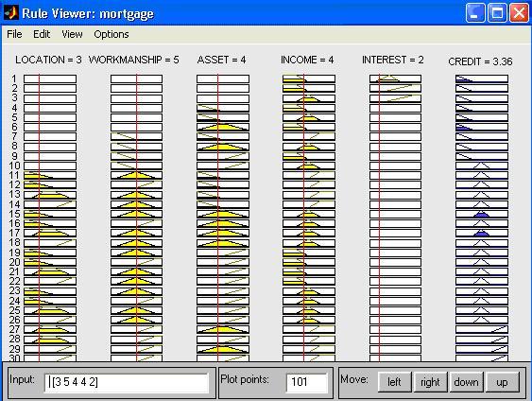This screenshot has width=532, height=401.
Task: Maximize the Rule Viewer window
Action: click(497, 13)
